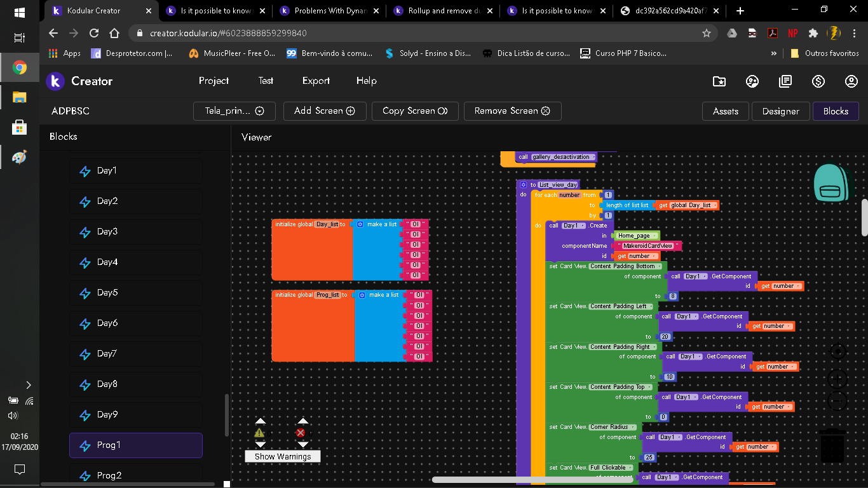Zoom in the blocks workspace
The image size is (868, 488).
[x=837, y=379]
